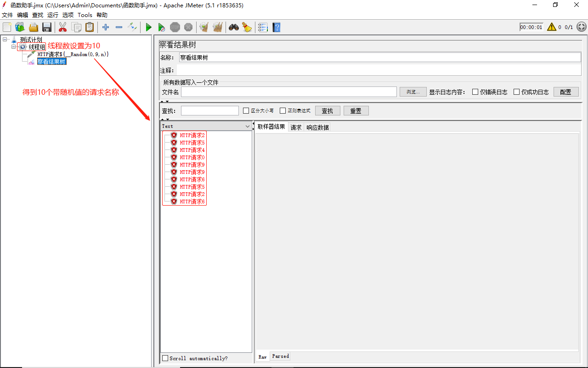Select the HTTP请求${__Random(0,9,n)} sampler
This screenshot has height=368, width=588.
(73, 54)
